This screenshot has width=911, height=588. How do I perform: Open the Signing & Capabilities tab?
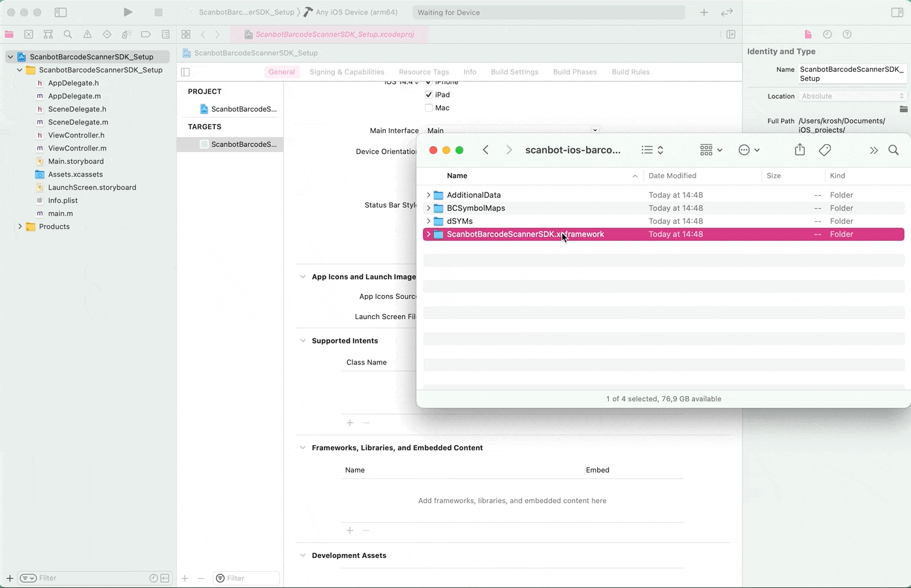347,72
